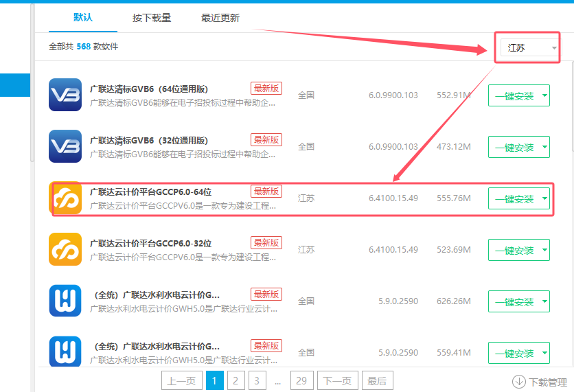Screen dimensions: 574x392
Task: Click the left sidebar scrollbar
Action: tap(32, 82)
